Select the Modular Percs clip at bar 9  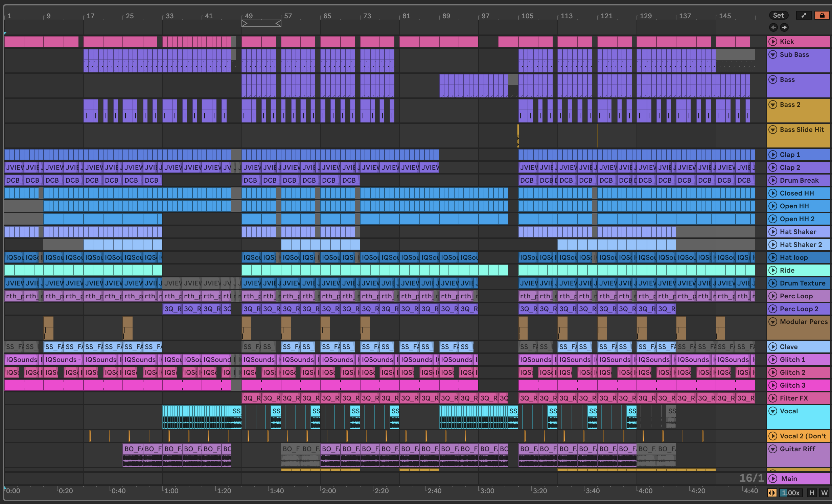pyautogui.click(x=48, y=328)
